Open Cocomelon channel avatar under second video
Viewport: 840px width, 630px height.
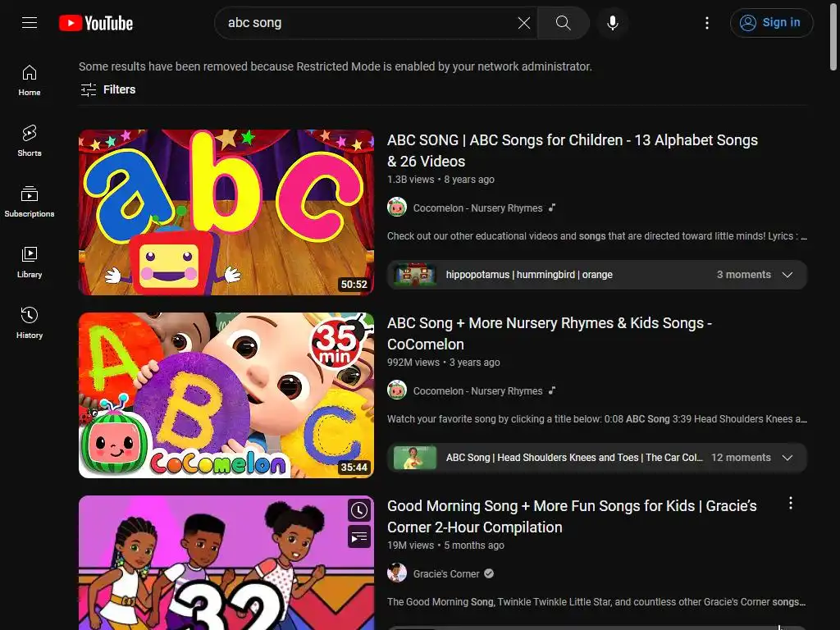pos(397,390)
